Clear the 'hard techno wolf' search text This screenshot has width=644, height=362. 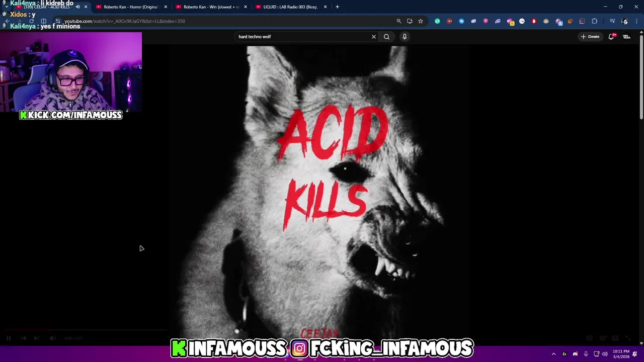click(374, 37)
